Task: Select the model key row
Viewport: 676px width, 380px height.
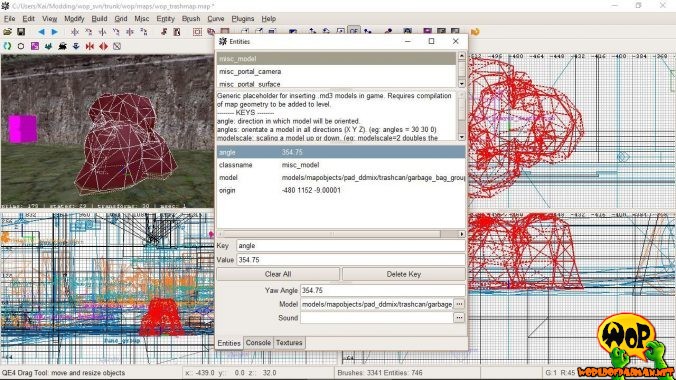Action: click(x=341, y=177)
